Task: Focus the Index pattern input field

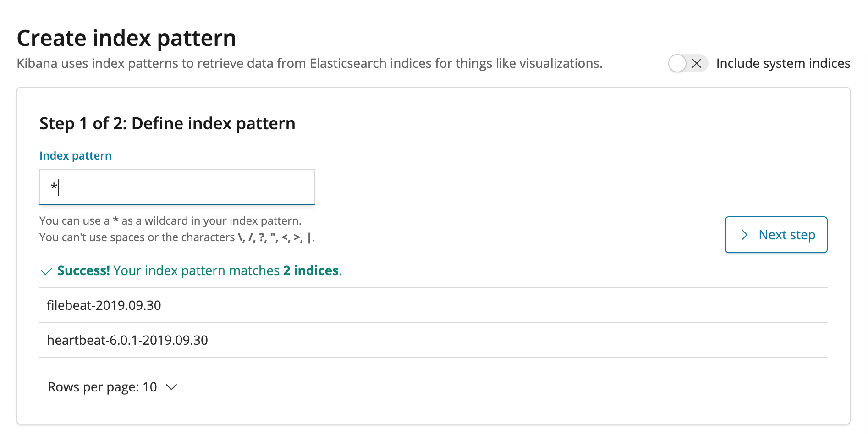Action: point(177,187)
